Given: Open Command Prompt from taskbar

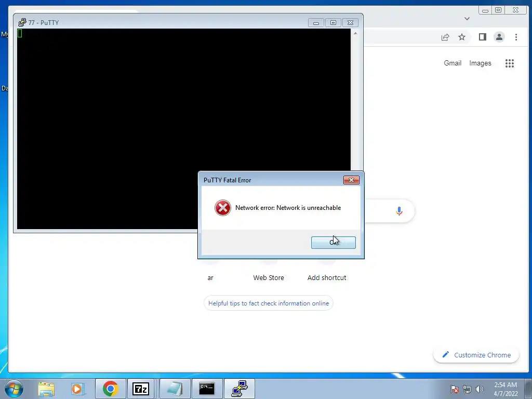Looking at the screenshot, I should click(207, 389).
